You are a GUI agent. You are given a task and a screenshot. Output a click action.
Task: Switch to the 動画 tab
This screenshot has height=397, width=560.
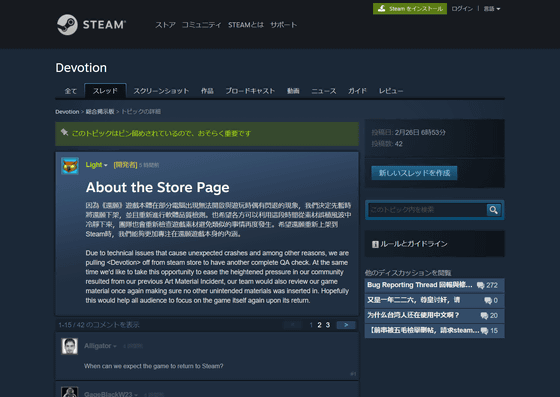(293, 91)
